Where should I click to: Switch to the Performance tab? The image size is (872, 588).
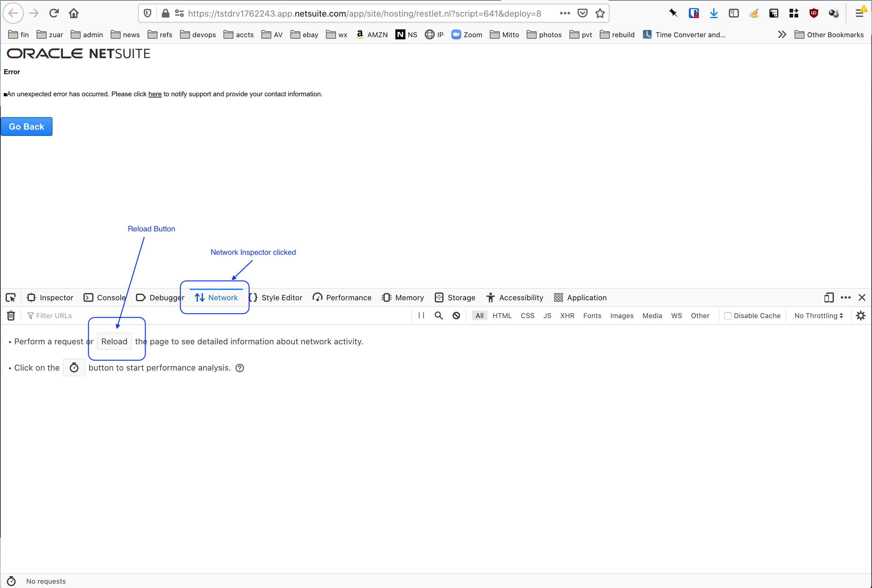click(x=342, y=297)
